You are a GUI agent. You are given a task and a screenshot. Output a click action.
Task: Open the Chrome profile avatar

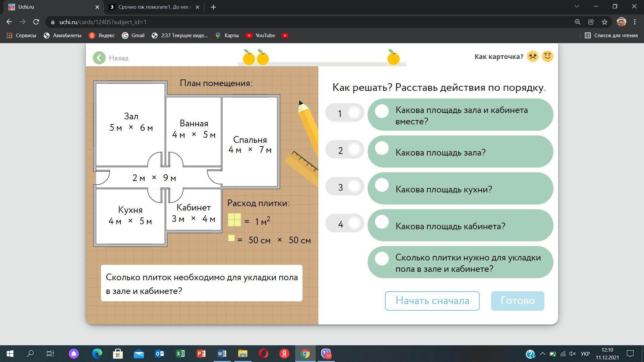[x=621, y=22]
